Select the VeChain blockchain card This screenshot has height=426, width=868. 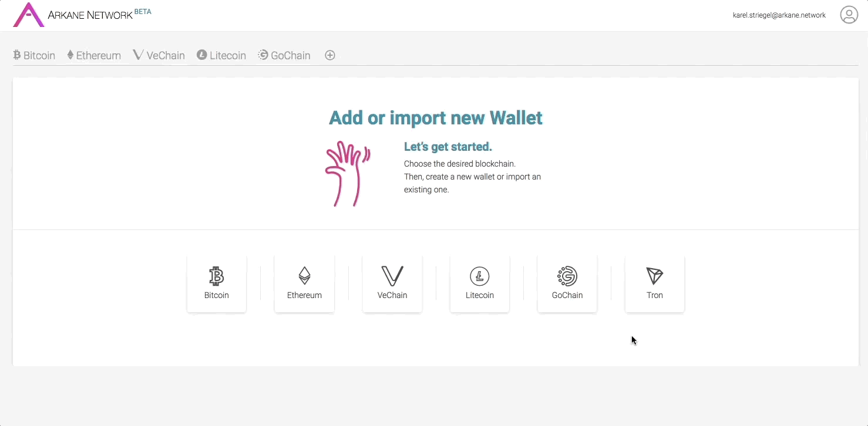(x=392, y=283)
